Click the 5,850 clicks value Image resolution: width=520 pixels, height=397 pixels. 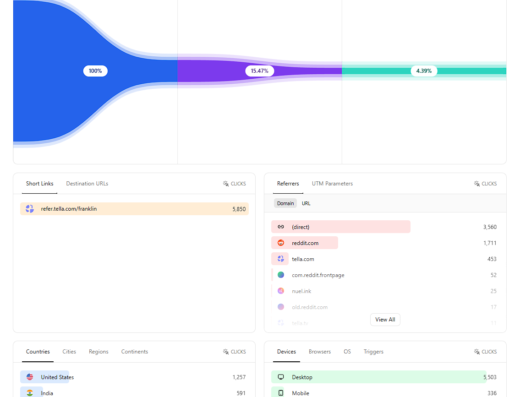[239, 209]
